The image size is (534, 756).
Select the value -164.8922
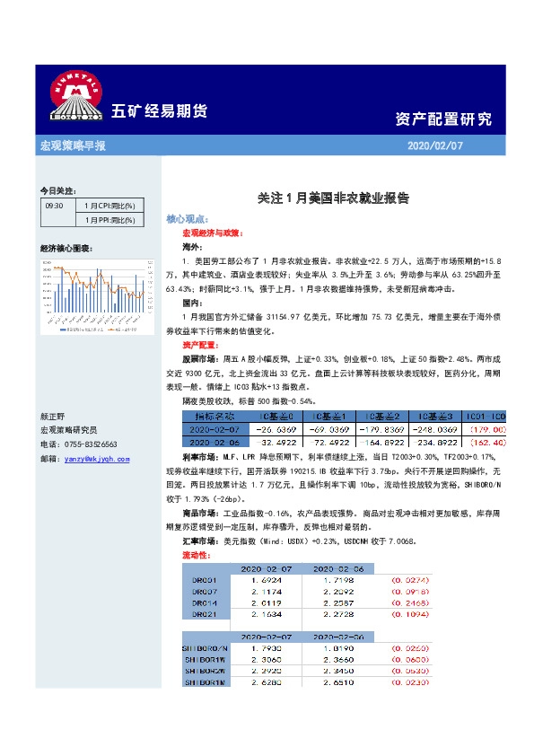(381, 442)
